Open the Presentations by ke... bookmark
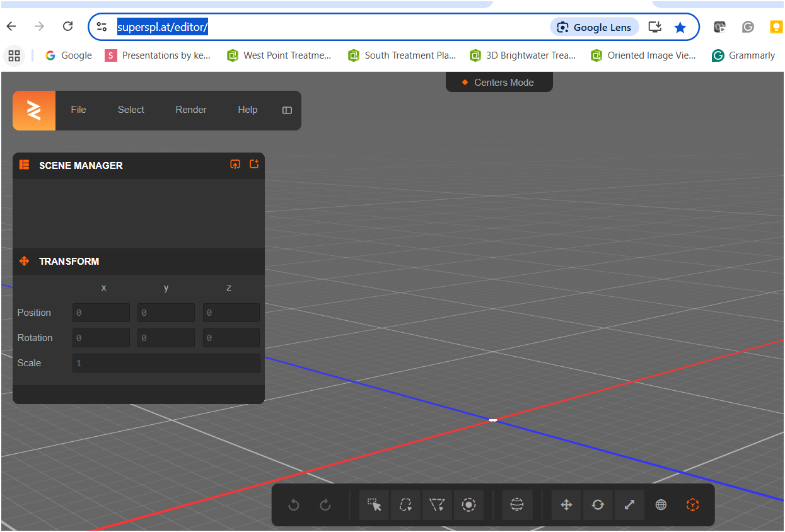The height and width of the screenshot is (532, 785). pyautogui.click(x=158, y=55)
